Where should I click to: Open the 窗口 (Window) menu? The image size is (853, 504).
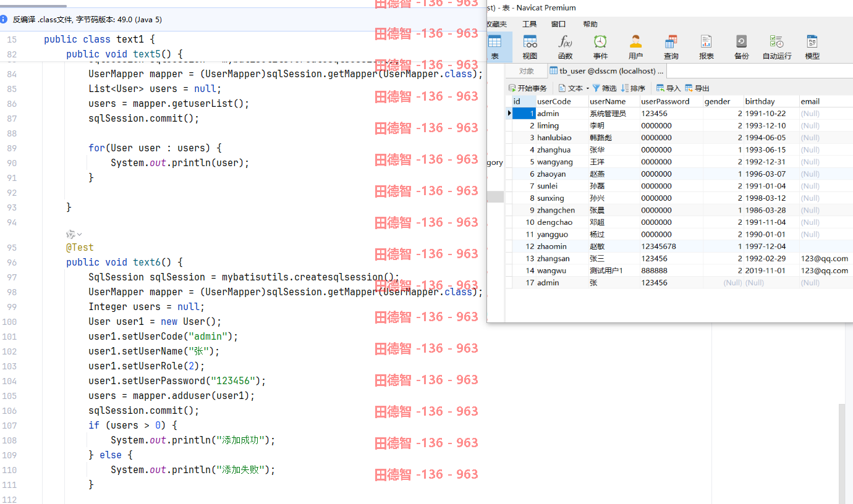[x=558, y=24]
